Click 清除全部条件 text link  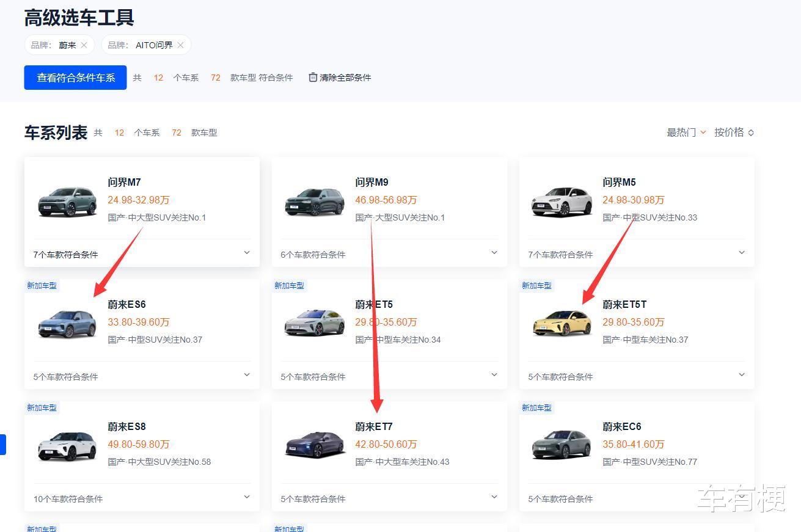point(345,78)
